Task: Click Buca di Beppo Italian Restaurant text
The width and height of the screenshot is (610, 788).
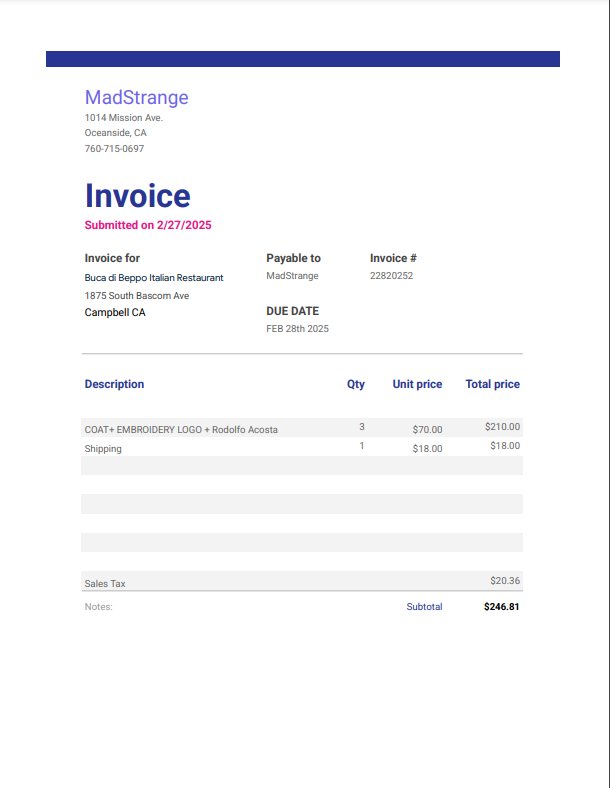Action: point(154,277)
